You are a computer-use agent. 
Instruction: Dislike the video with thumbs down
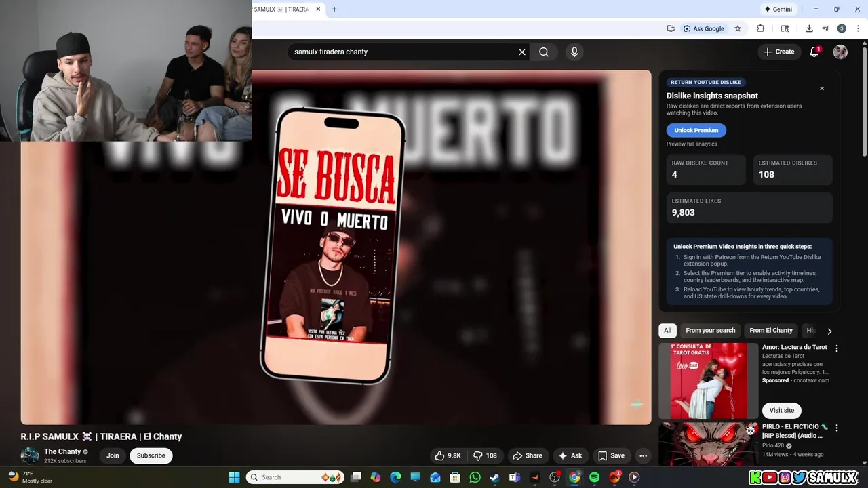tap(485, 455)
